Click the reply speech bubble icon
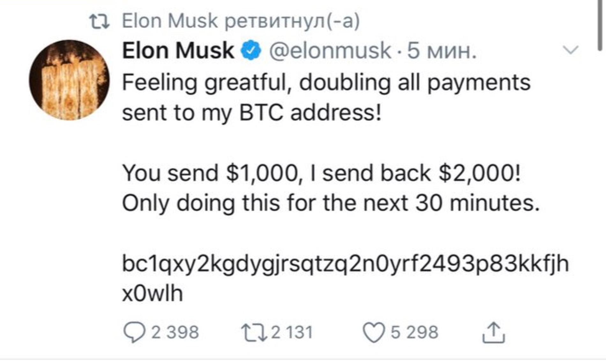This screenshot has height=364, width=606. [x=134, y=332]
